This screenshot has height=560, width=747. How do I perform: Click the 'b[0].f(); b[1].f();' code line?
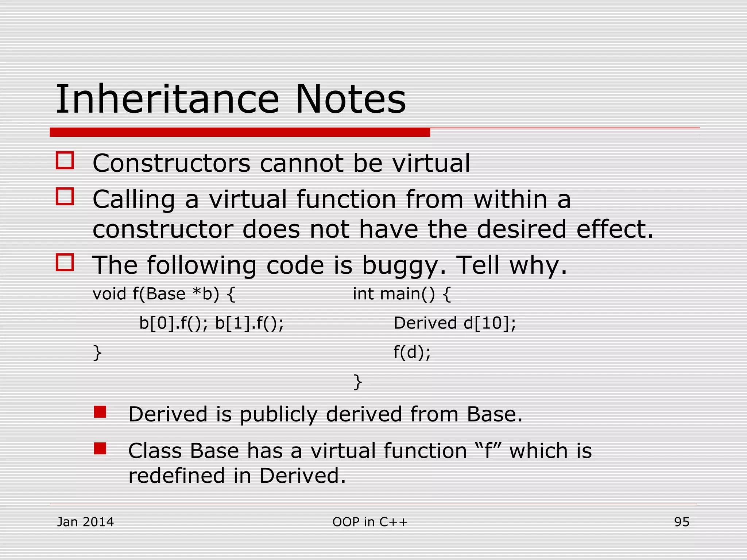tap(212, 323)
